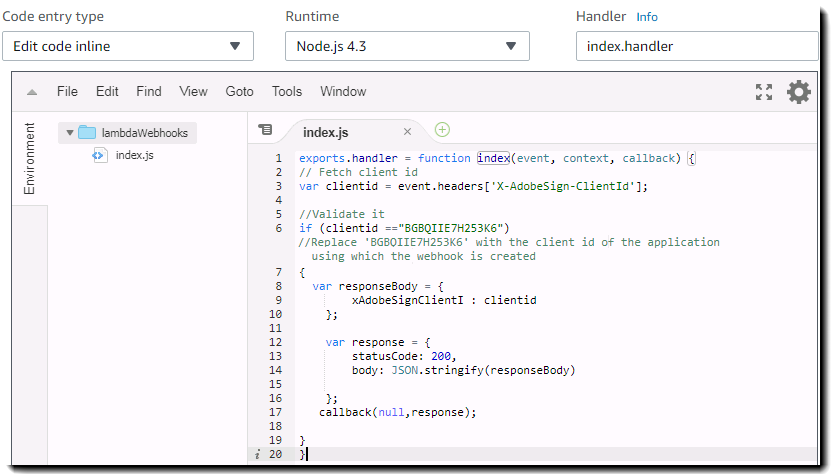This screenshot has width=832, height=474.
Task: Click the '//Validate it' comment
Action: [342, 214]
